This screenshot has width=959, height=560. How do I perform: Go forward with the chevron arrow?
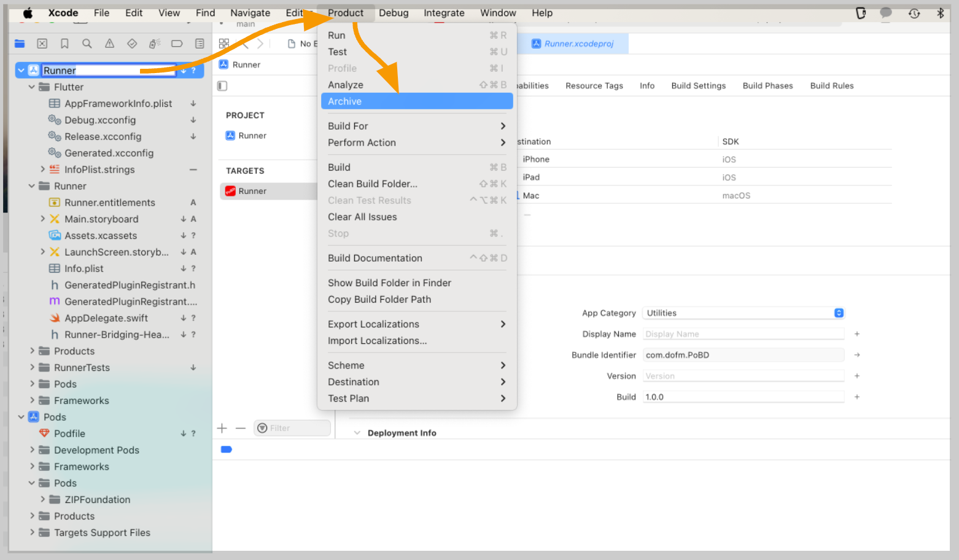(x=260, y=44)
